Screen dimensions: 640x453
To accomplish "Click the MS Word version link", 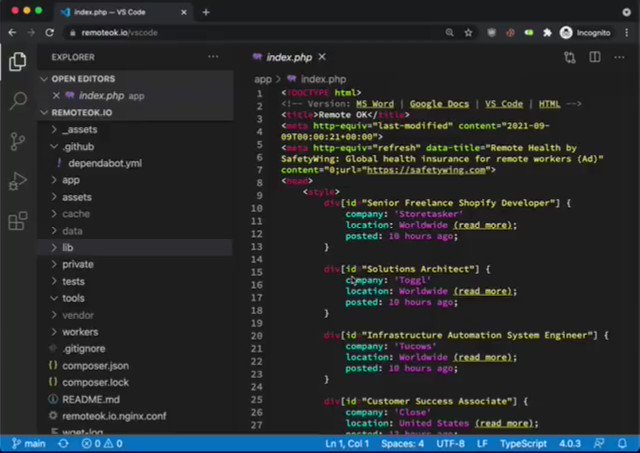I will pyautogui.click(x=375, y=104).
